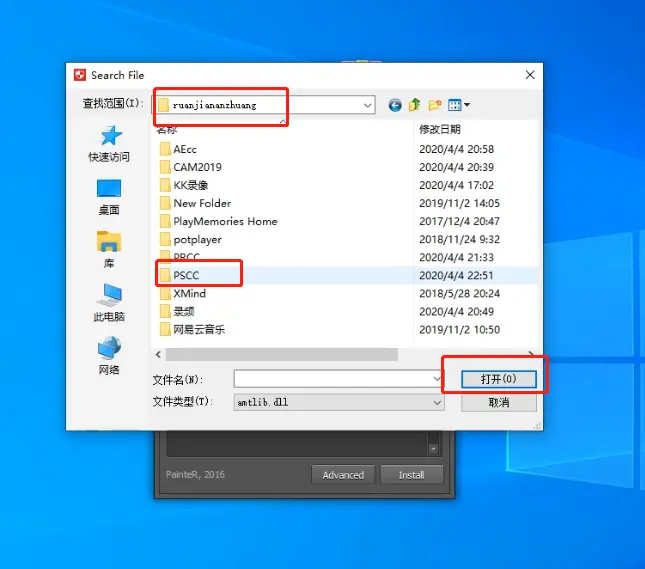Open the 文件类型 amtlib.dll dropdown
This screenshot has height=569, width=645.
click(x=339, y=402)
